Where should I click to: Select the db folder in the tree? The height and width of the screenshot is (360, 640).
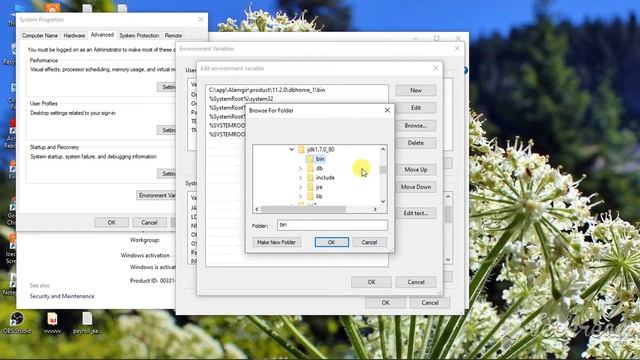(319, 168)
